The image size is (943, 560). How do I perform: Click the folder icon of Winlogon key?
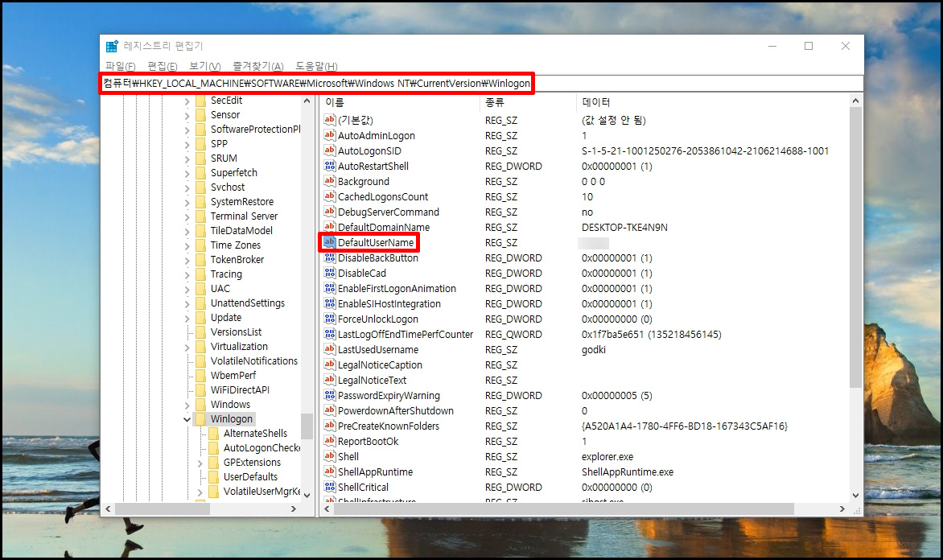(201, 418)
